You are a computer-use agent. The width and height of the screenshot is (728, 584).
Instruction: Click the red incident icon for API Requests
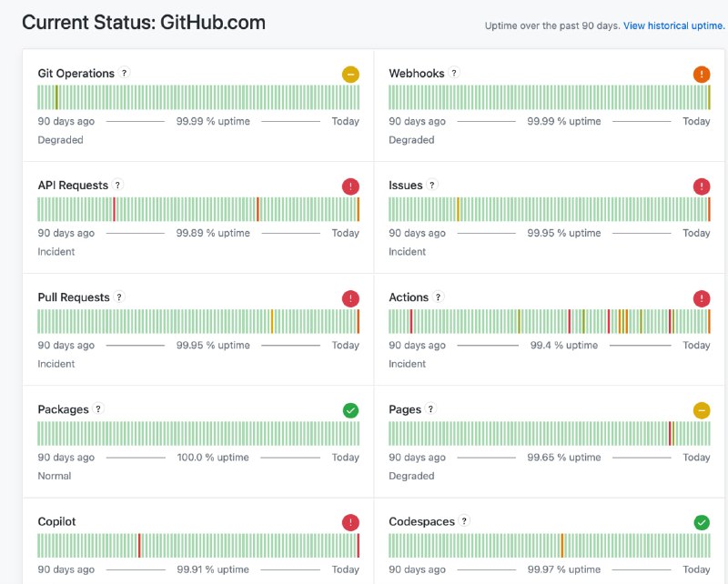[350, 186]
